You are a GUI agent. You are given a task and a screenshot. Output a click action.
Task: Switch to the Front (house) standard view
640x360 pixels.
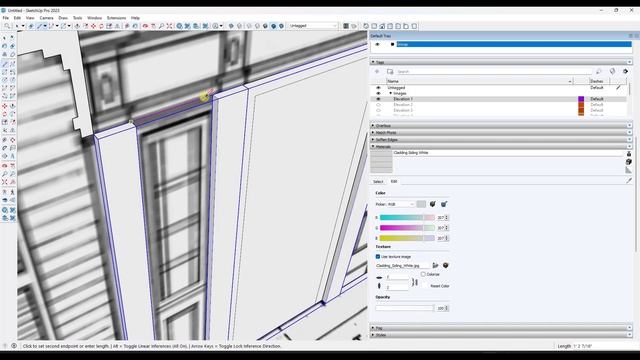pyautogui.click(x=382, y=26)
